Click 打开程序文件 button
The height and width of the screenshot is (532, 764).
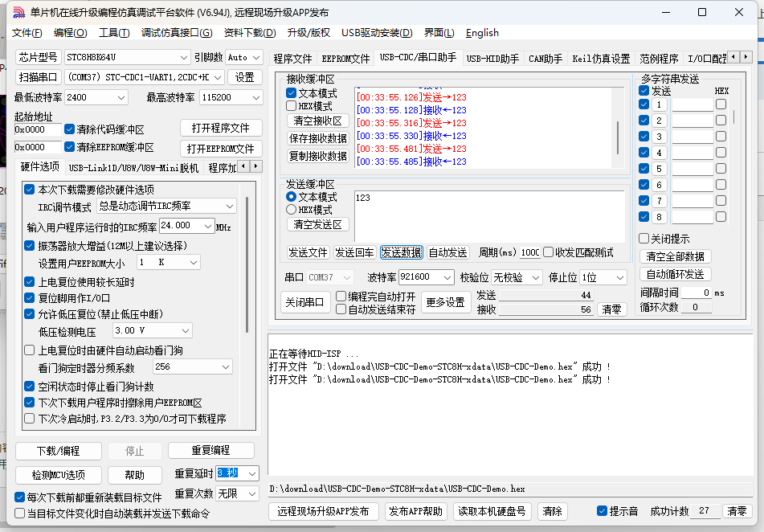[x=221, y=128]
